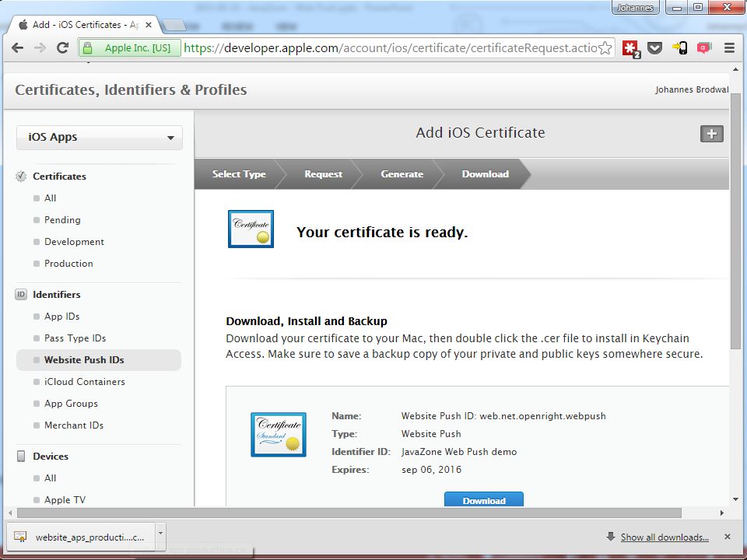747x560 pixels.
Task: Click the Website Push type value
Action: (431, 434)
